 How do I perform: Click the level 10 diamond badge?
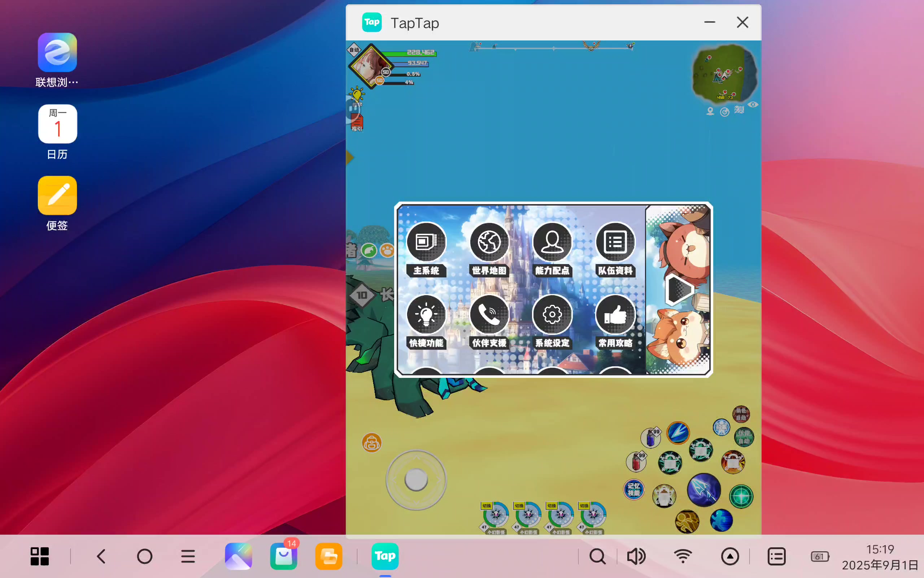click(362, 295)
